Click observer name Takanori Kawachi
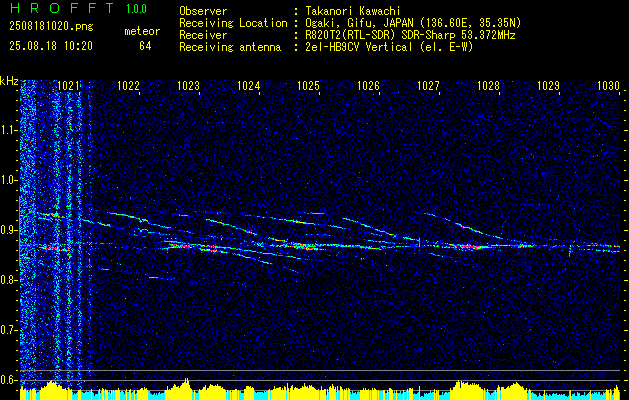Viewport: 629px width, 400px height. 352,11
